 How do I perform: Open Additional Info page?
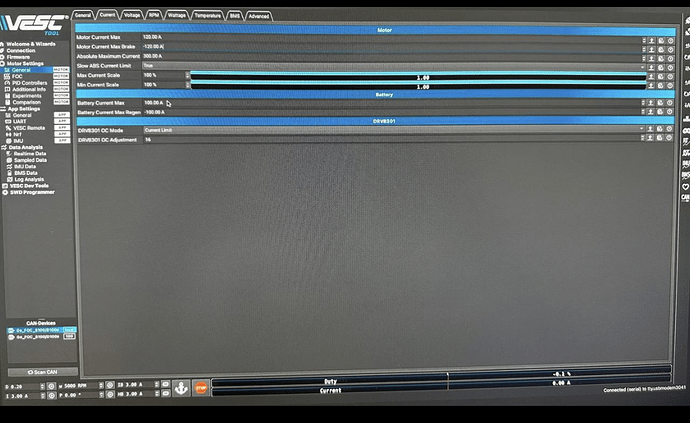click(x=29, y=89)
